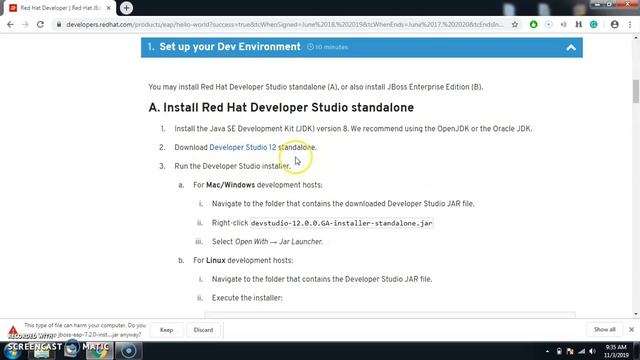Click the page vertical scrollbar thumb
This screenshot has width=640, height=360.
coord(636,91)
